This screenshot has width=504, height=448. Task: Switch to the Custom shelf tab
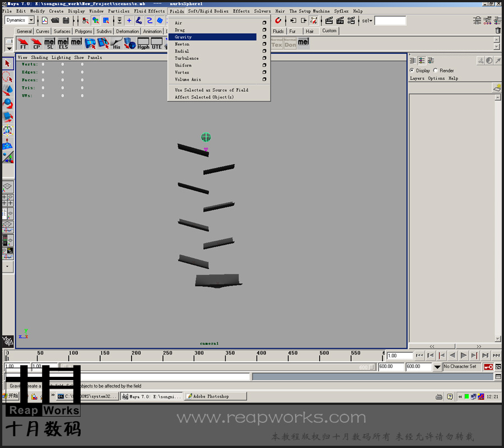pos(329,31)
